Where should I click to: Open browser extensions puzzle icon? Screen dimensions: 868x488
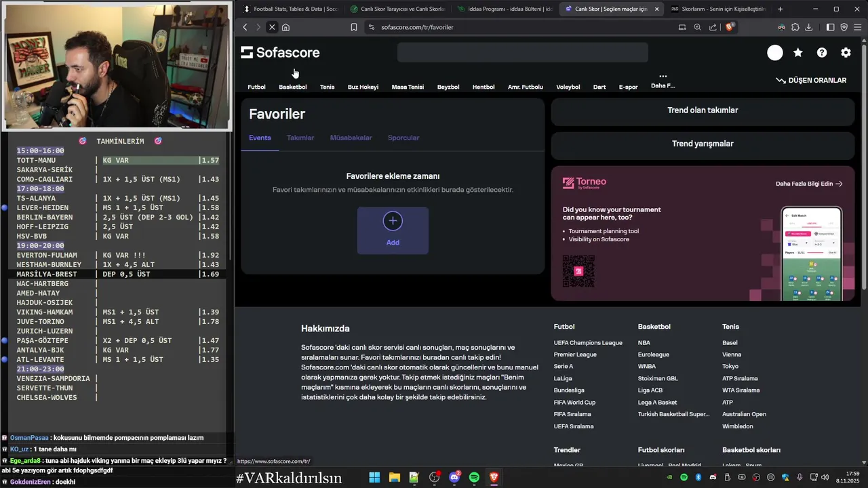click(795, 27)
